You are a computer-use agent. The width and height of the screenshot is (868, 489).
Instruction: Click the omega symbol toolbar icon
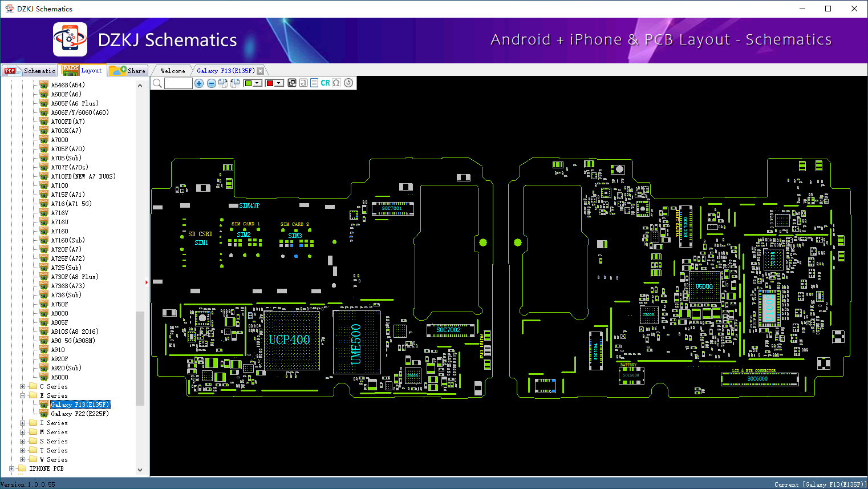(x=336, y=83)
